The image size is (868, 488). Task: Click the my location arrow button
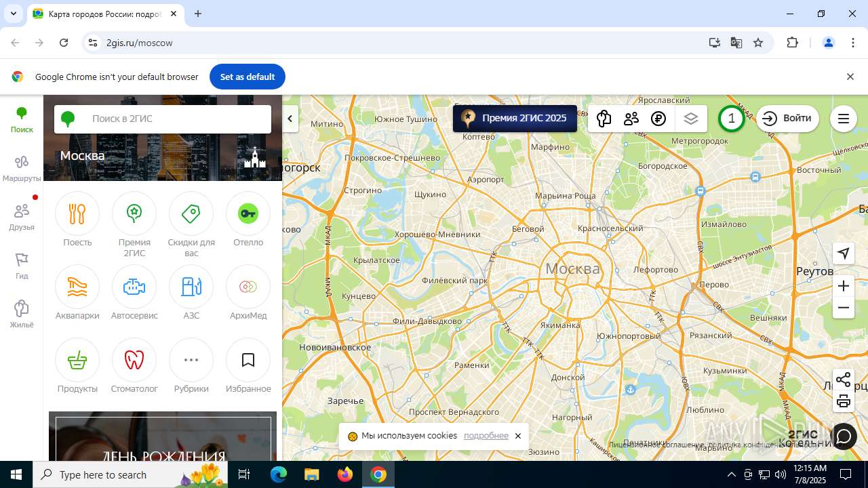[844, 253]
